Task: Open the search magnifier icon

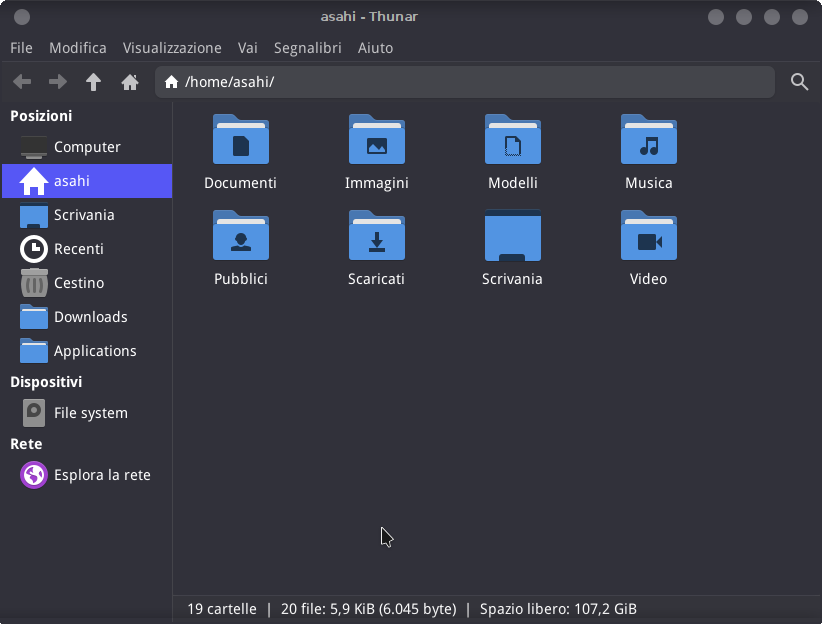Action: [x=799, y=82]
